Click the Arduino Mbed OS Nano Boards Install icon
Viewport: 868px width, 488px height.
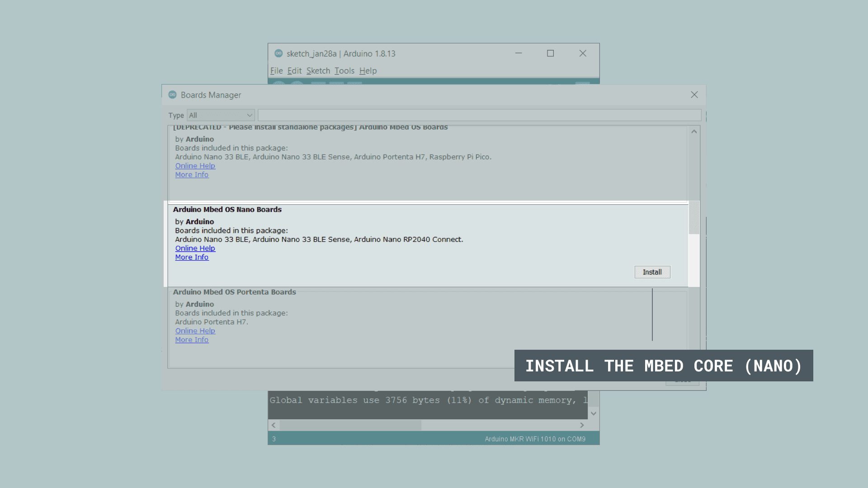pos(652,272)
